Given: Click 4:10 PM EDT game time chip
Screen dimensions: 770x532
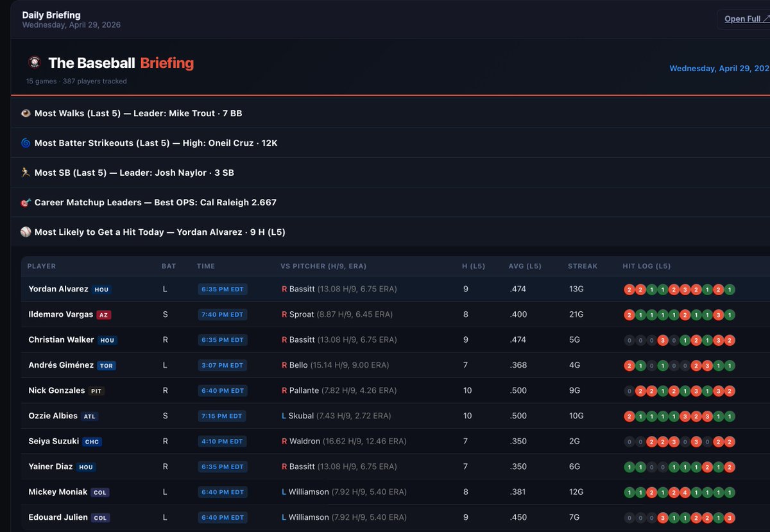Looking at the screenshot, I should (223, 442).
